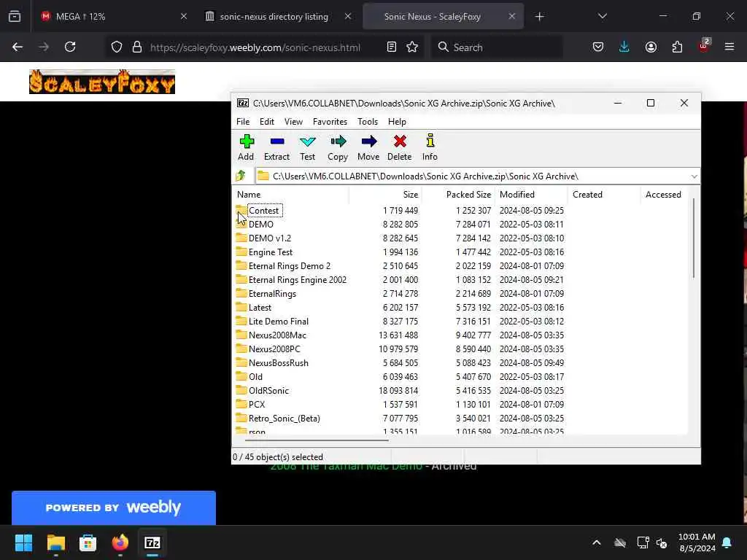The height and width of the screenshot is (560, 747).
Task: Open the Windows notification bell
Action: click(x=727, y=542)
